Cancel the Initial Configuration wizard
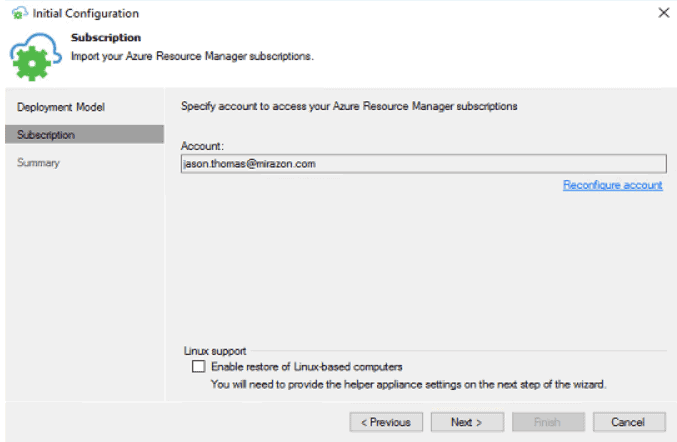Image resolution: width=677 pixels, height=442 pixels. click(x=629, y=422)
